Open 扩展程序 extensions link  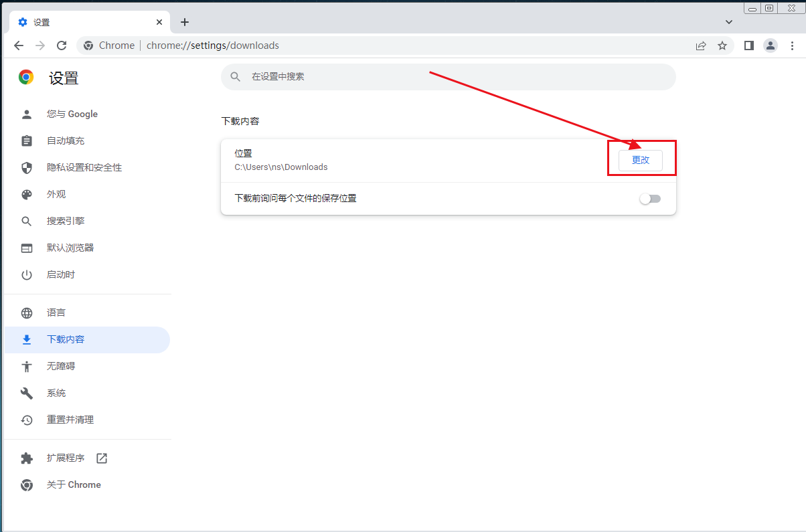click(x=87, y=458)
